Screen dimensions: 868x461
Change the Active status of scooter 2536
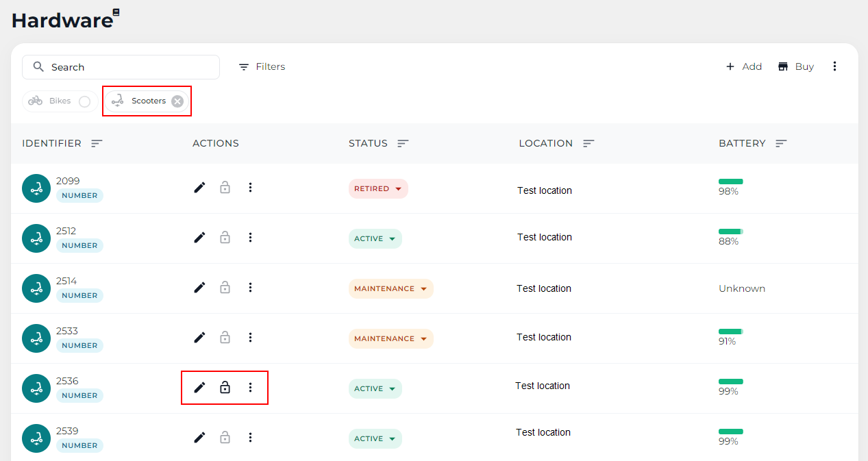tap(375, 389)
